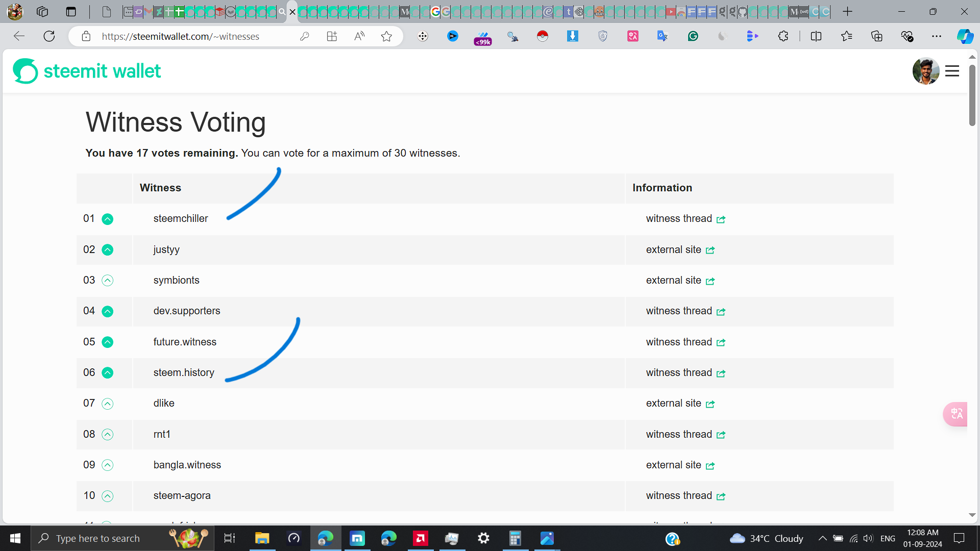Viewport: 980px width, 551px height.
Task: Toggle vote for witness dev.supporters
Action: pos(107,312)
